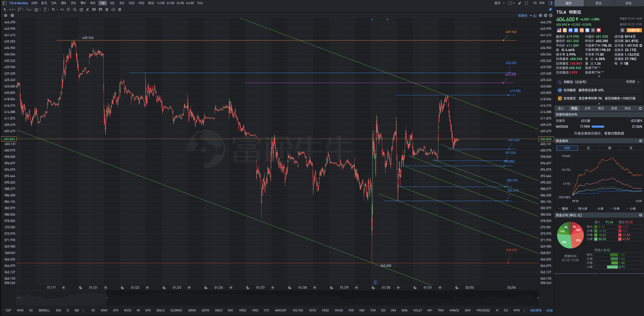The image size is (644, 316).
Task: Switch to the 资讯 news tab
Action: 599,3
